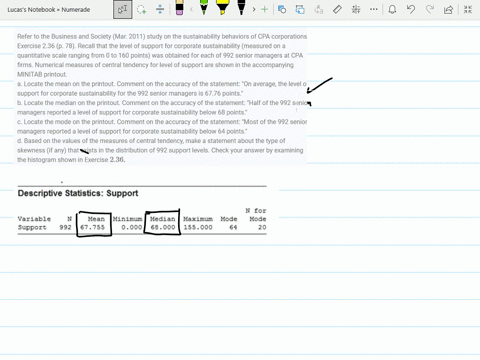The height and width of the screenshot is (360, 480).
Task: Click the Minimum value 0.000
Action: tap(132, 227)
